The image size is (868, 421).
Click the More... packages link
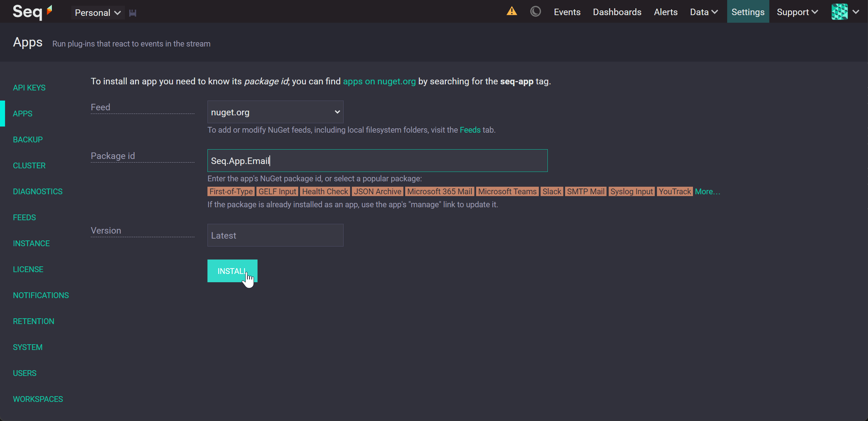707,191
